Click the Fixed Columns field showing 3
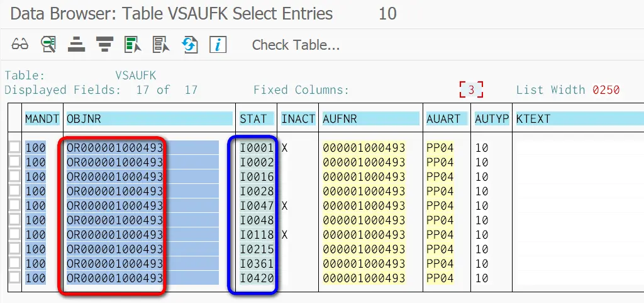 471,89
